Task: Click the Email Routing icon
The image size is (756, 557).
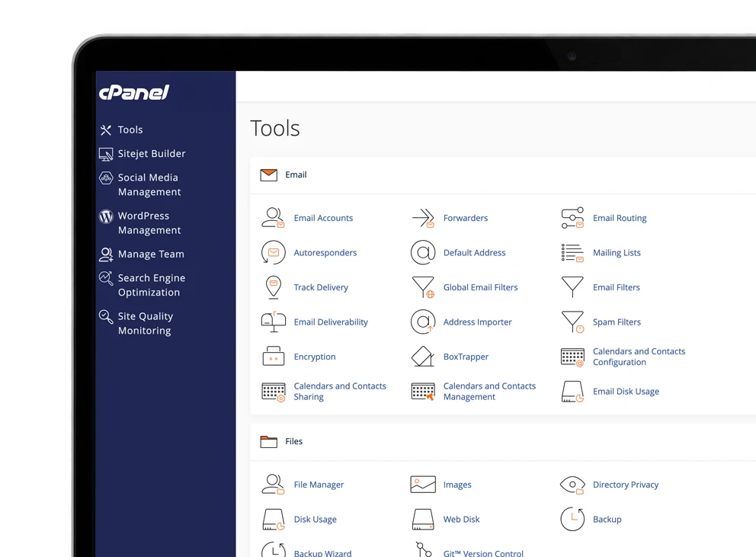Action: (x=572, y=218)
